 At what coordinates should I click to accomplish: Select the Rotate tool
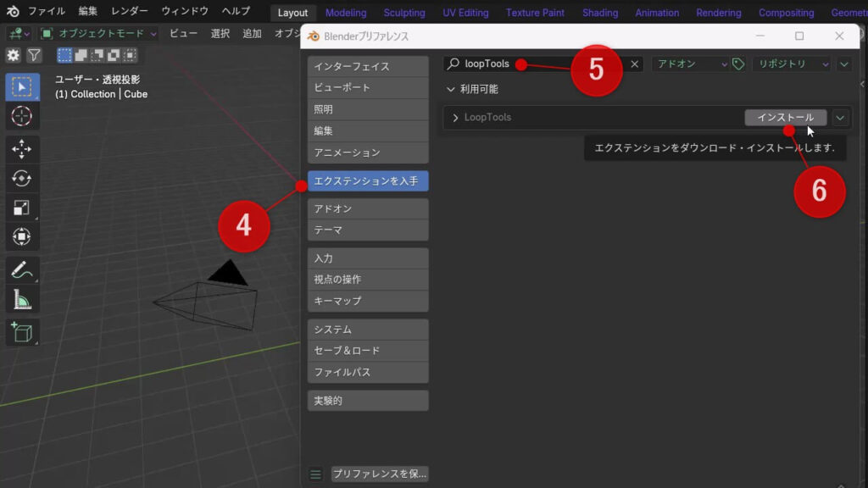pyautogui.click(x=21, y=178)
